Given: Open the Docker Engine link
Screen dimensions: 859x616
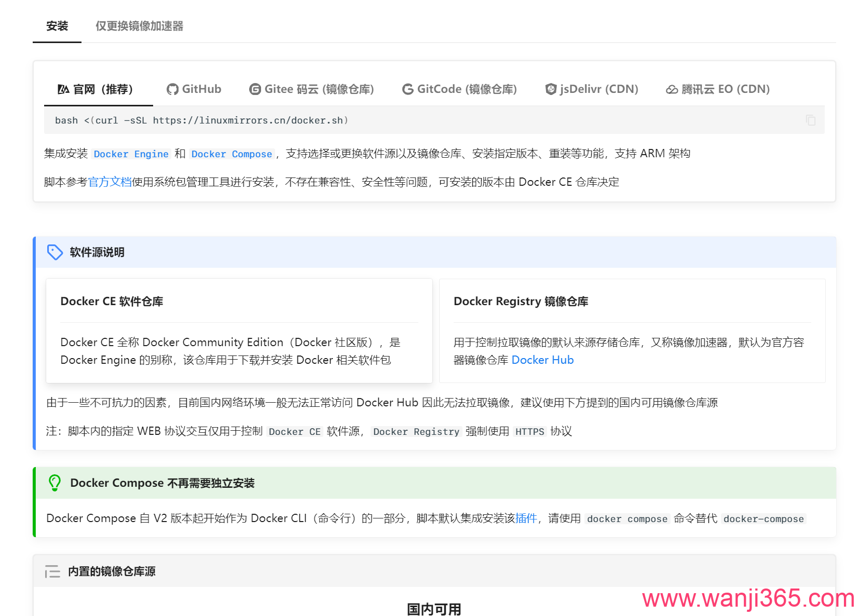Looking at the screenshot, I should pos(131,154).
